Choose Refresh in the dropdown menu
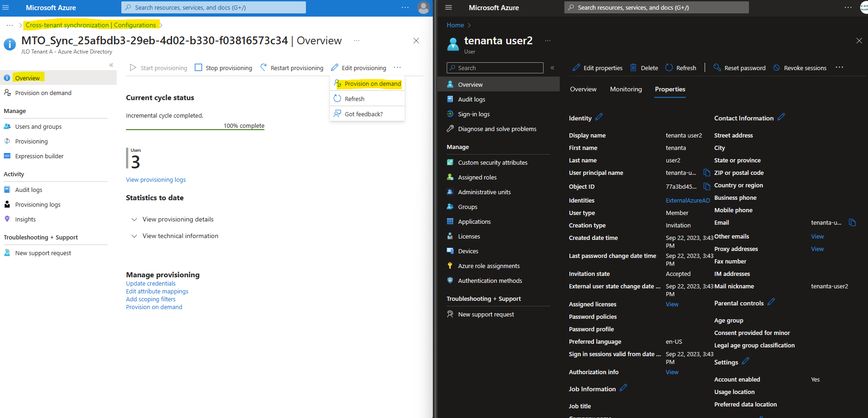Viewport: 868px width, 418px height. pyautogui.click(x=367, y=99)
